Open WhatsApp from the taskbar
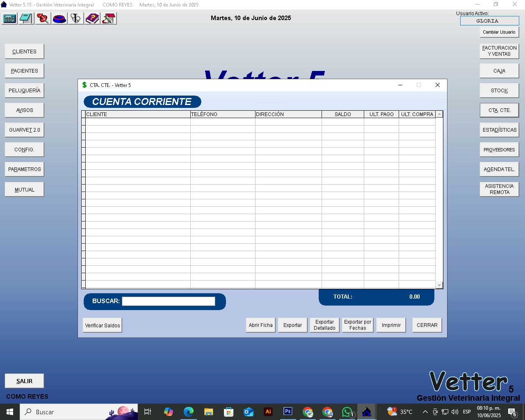Image resolution: width=525 pixels, height=420 pixels. coord(347,412)
